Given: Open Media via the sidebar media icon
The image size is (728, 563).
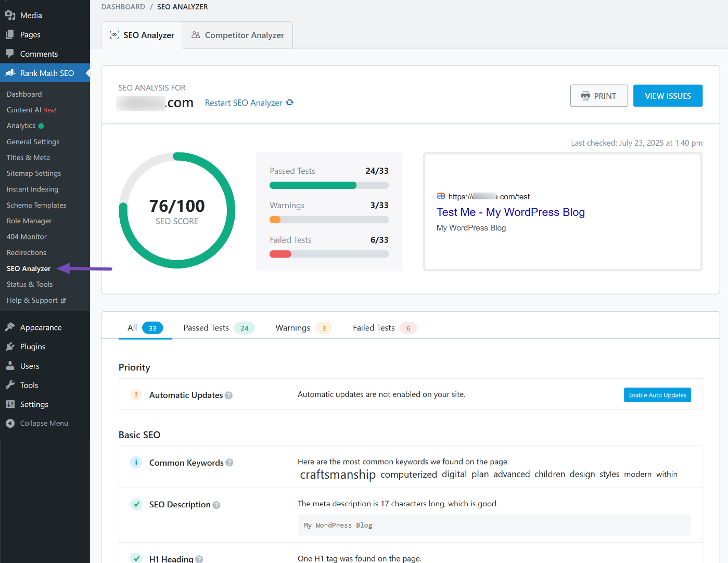Looking at the screenshot, I should pos(10,16).
